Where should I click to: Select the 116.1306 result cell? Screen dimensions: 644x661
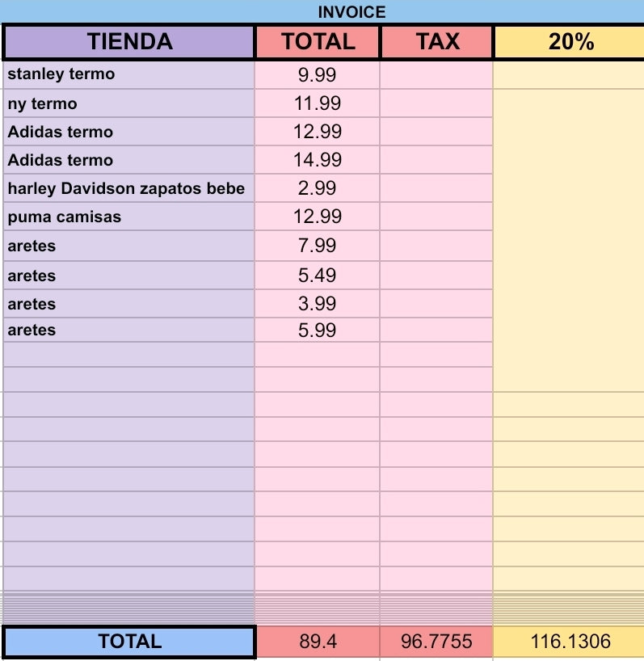(569, 641)
